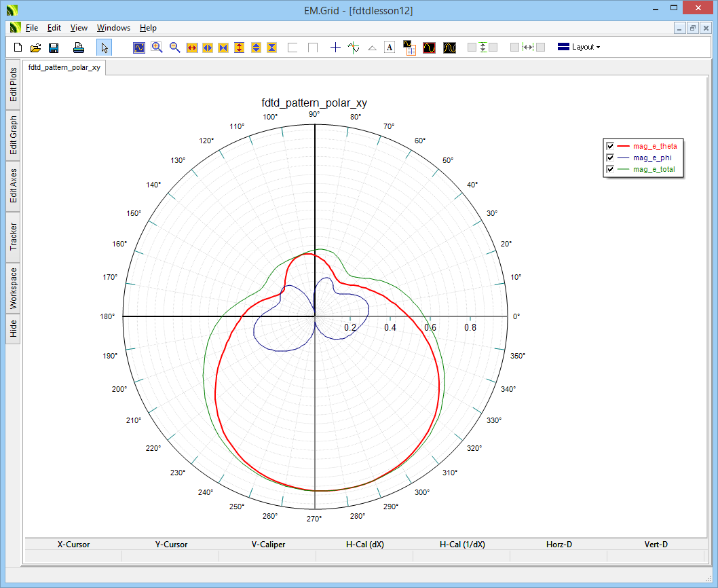Click the zoom out magnifier icon
The width and height of the screenshot is (718, 588).
(x=174, y=48)
